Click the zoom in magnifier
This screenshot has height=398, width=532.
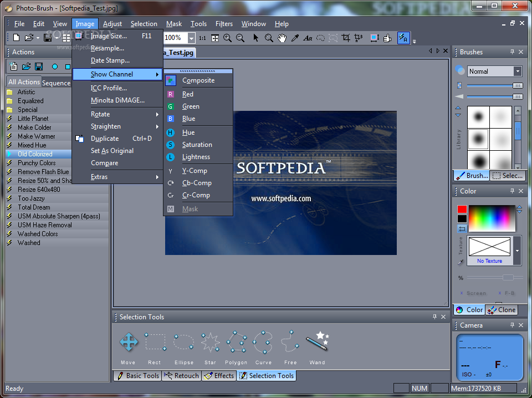point(227,38)
